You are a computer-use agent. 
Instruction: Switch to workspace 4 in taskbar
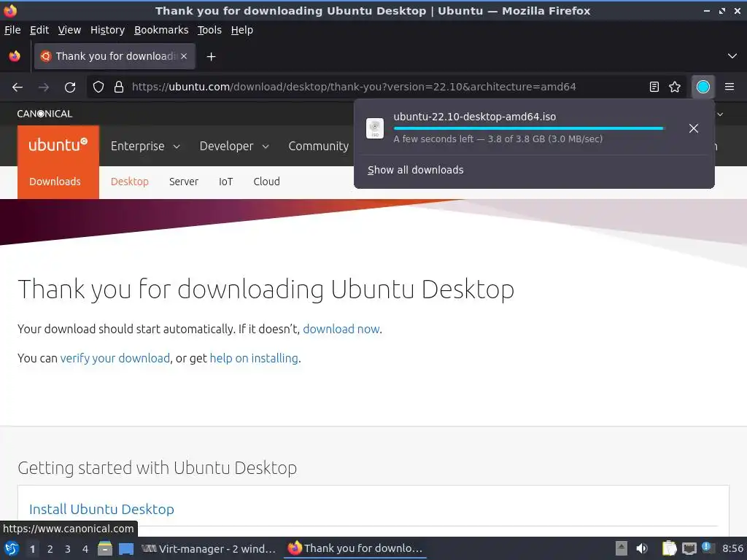[x=85, y=549]
